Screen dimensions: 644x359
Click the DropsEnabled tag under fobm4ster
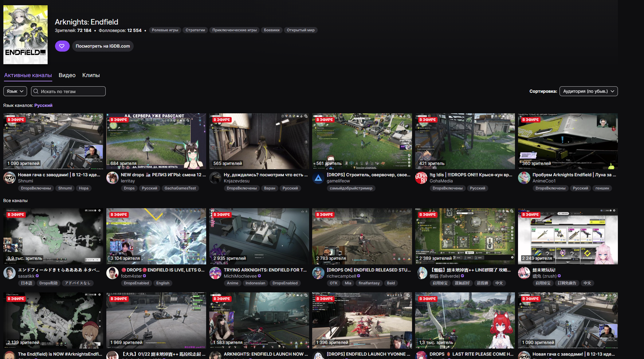pyautogui.click(x=136, y=283)
